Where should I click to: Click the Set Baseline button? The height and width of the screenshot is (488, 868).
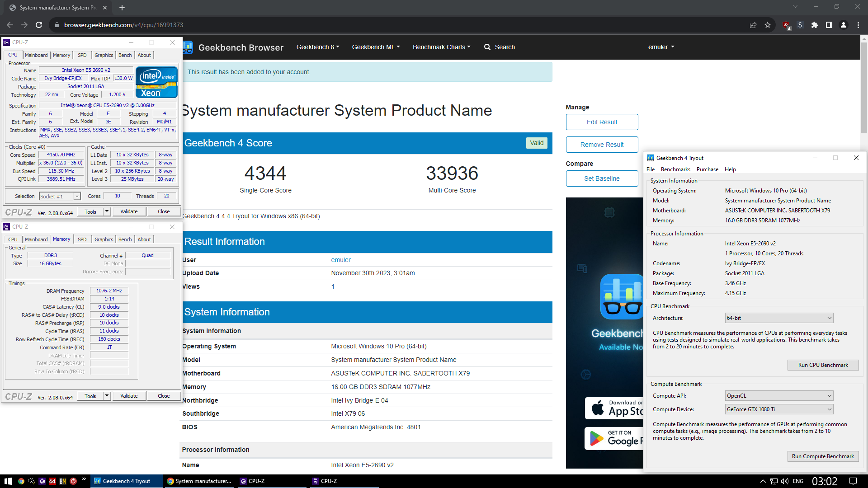[602, 178]
